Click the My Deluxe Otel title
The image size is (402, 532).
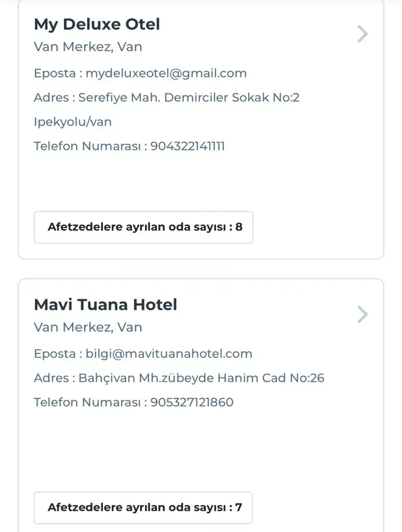(97, 24)
